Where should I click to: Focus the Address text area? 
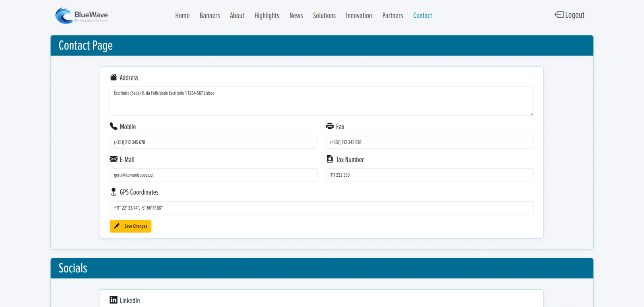tap(322, 101)
